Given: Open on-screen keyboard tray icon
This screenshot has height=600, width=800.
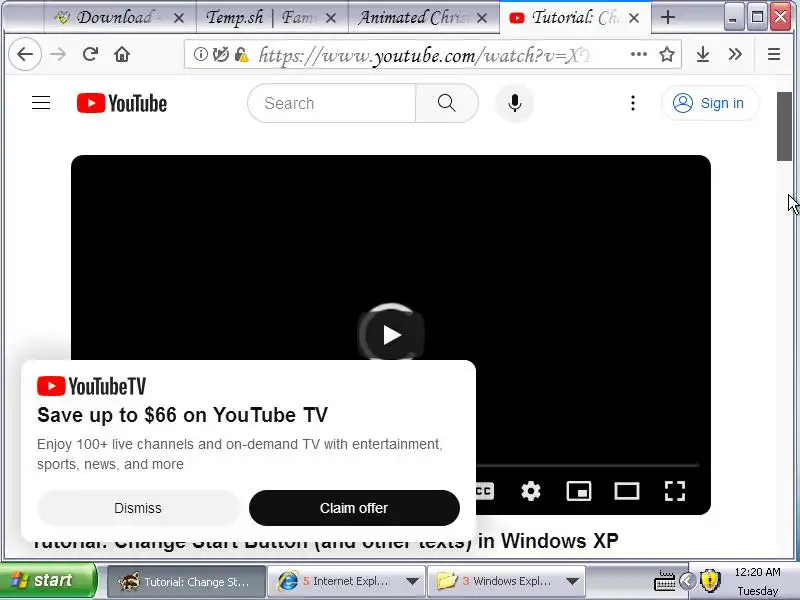Looking at the screenshot, I should (665, 581).
